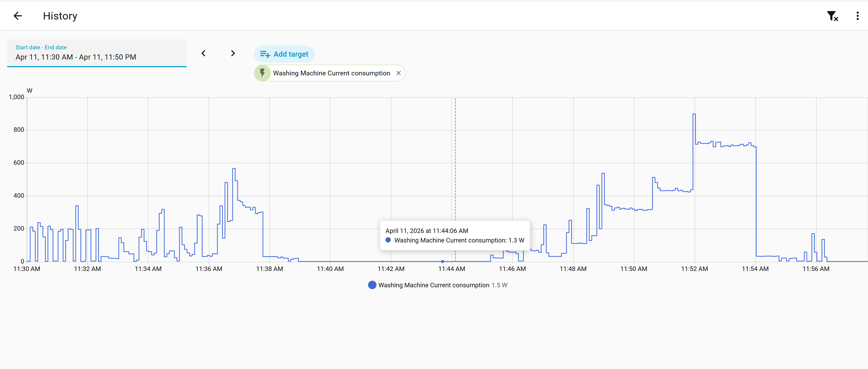The image size is (868, 369).
Task: Open the three-dot overflow menu
Action: point(857,16)
